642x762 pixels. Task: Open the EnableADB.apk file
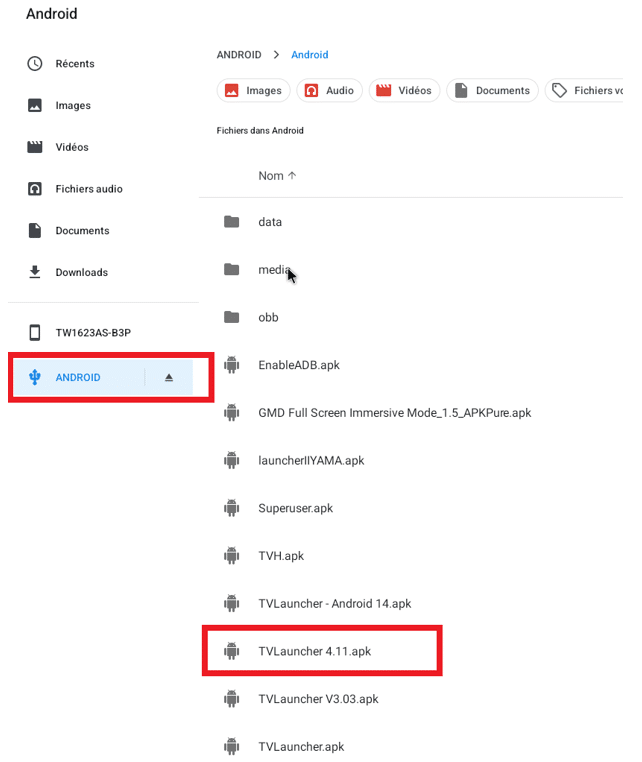click(x=298, y=365)
